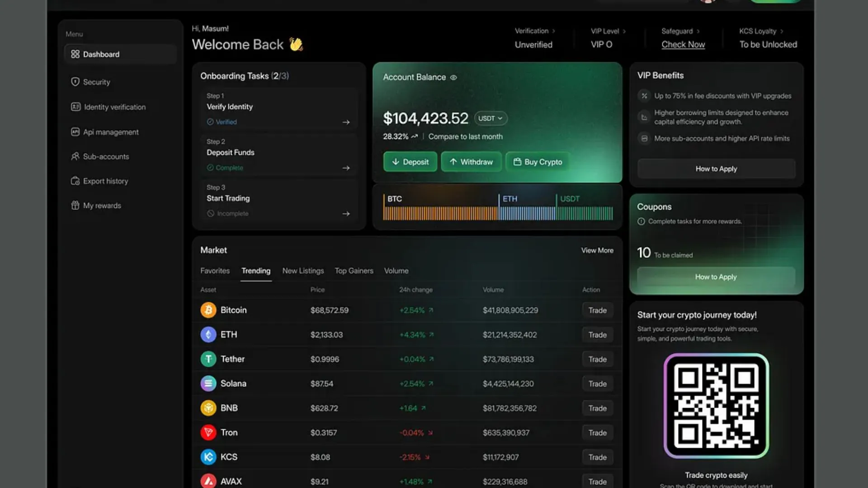Click the QR code image
This screenshot has width=868, height=488.
tap(716, 406)
